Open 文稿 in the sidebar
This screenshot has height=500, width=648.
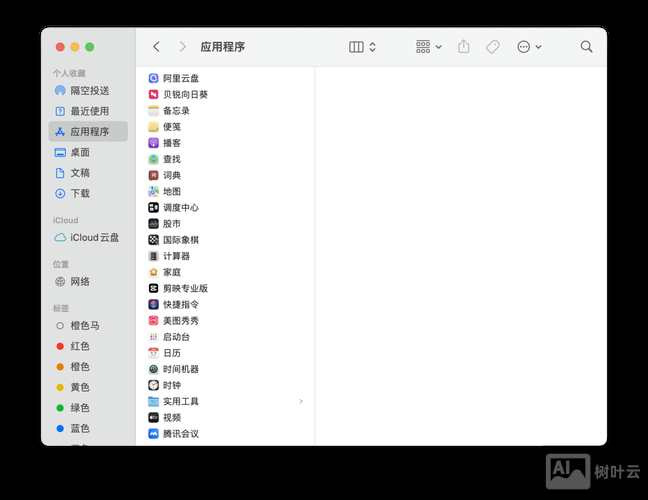[88, 173]
